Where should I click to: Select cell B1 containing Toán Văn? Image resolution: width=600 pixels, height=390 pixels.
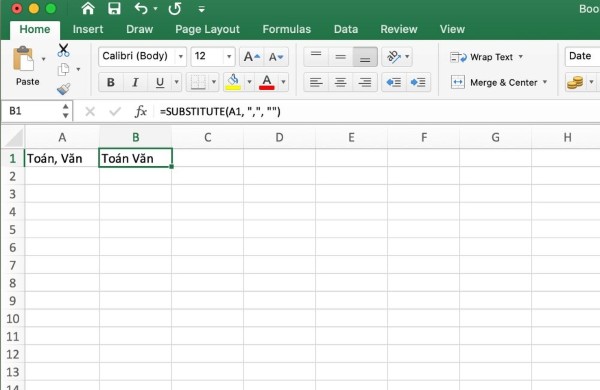tap(135, 158)
